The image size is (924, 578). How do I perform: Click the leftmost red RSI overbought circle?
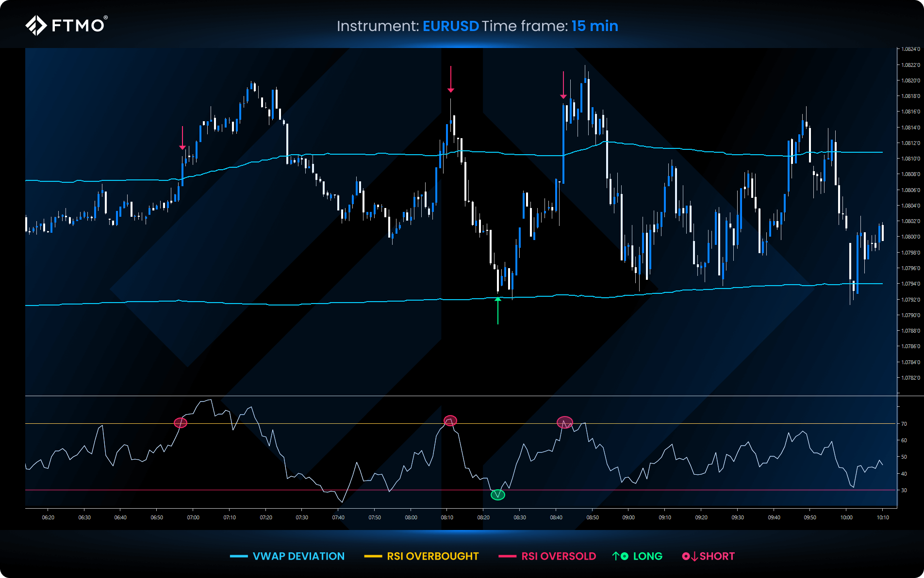point(181,423)
